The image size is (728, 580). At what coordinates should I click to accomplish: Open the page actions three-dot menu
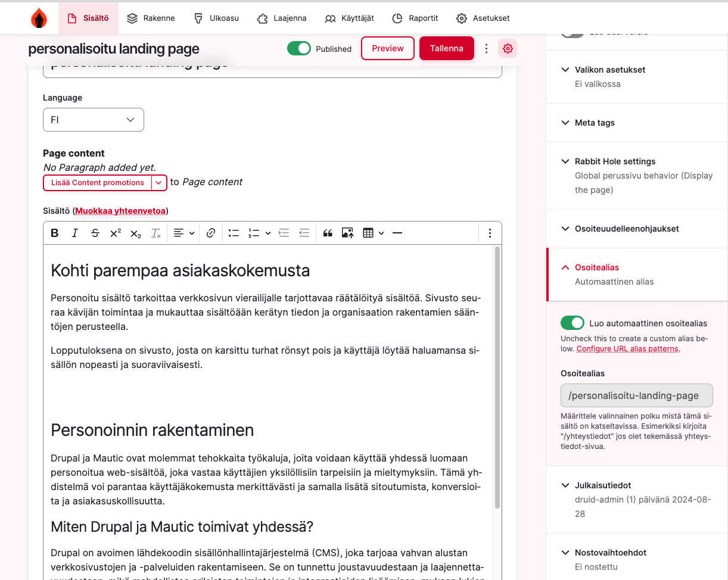[486, 48]
